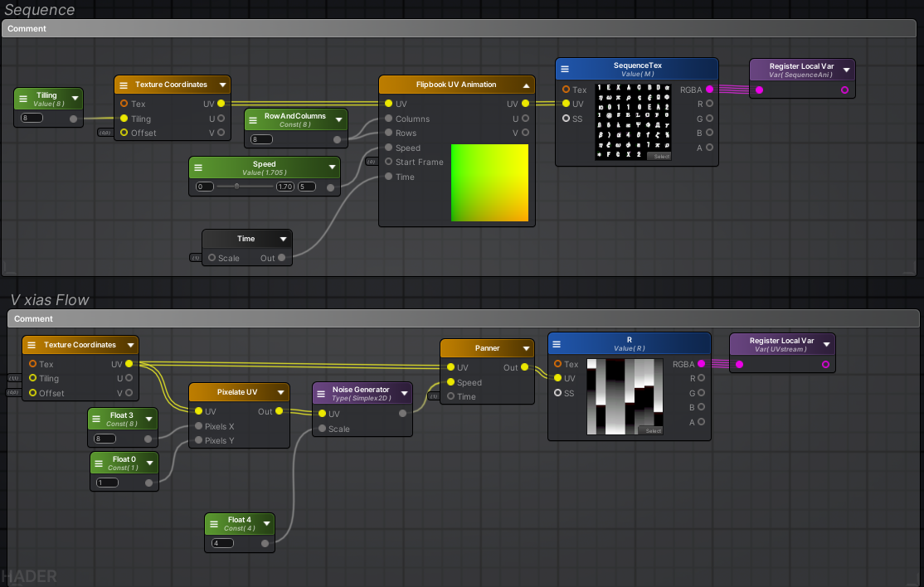Open the Float 0 node hamburger icon
The width and height of the screenshot is (924, 587).
[99, 463]
